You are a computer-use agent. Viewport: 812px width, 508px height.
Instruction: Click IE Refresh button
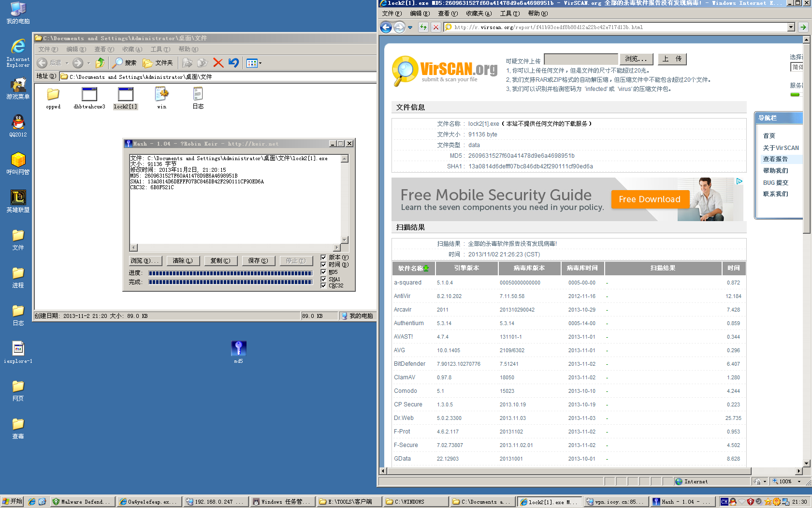(423, 27)
